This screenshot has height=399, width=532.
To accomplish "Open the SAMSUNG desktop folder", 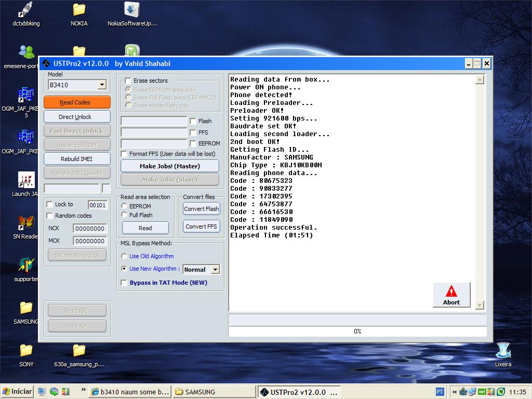I will point(26,312).
